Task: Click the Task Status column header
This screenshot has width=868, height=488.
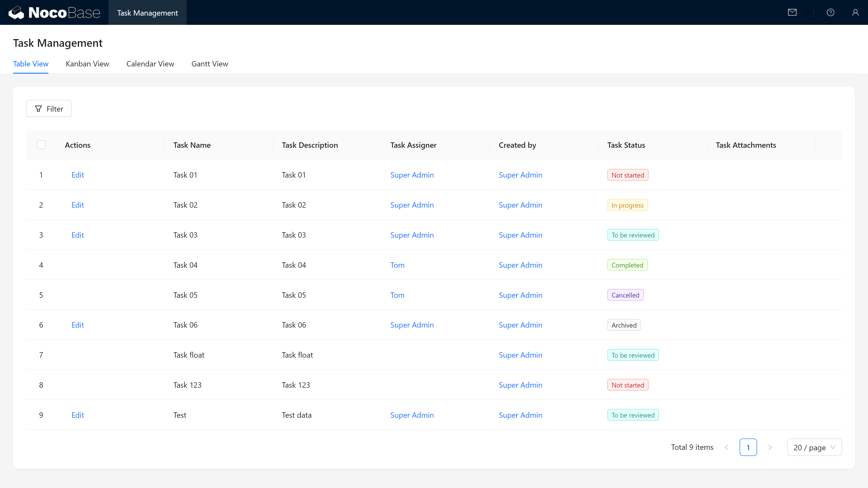Action: pos(626,145)
